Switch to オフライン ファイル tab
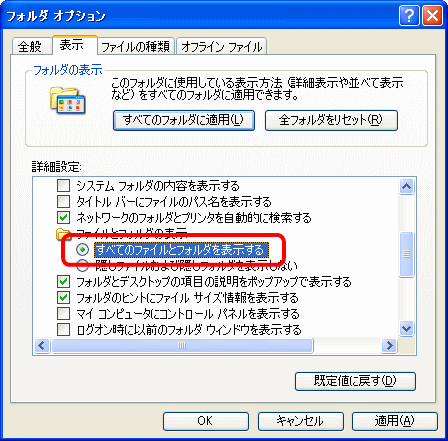The image size is (448, 441). (222, 46)
